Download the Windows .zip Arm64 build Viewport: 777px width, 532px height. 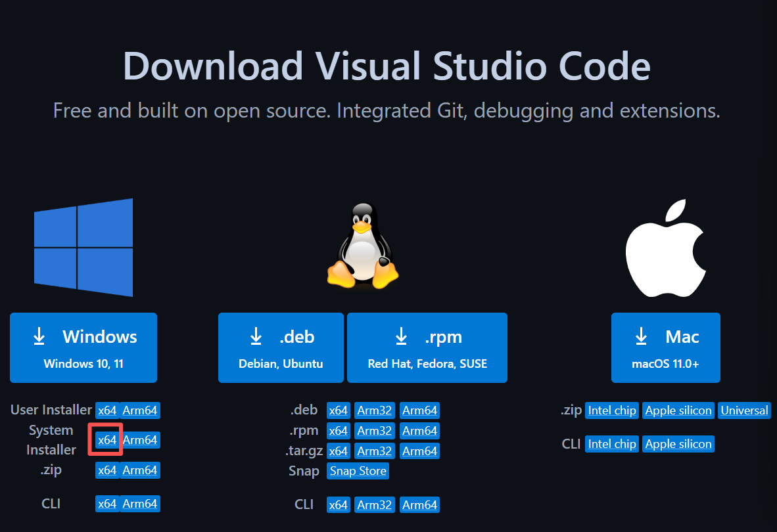[140, 470]
